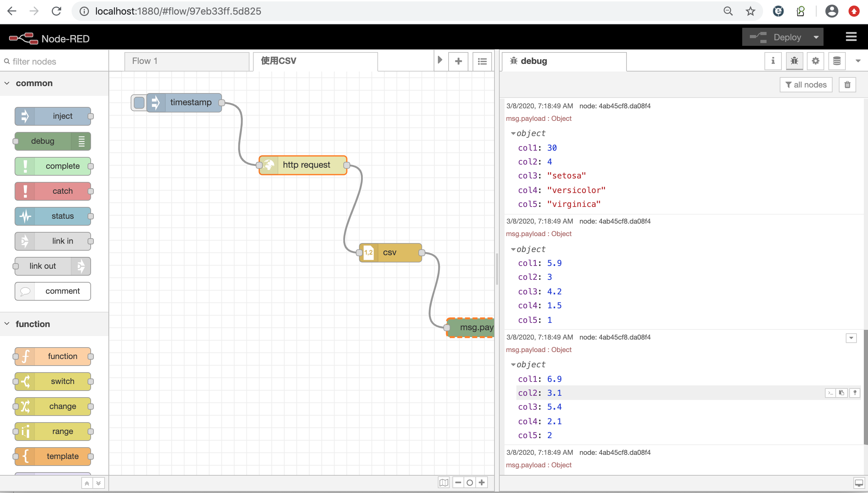Open the list of flows icon
This screenshot has height=493, width=868.
click(x=482, y=61)
